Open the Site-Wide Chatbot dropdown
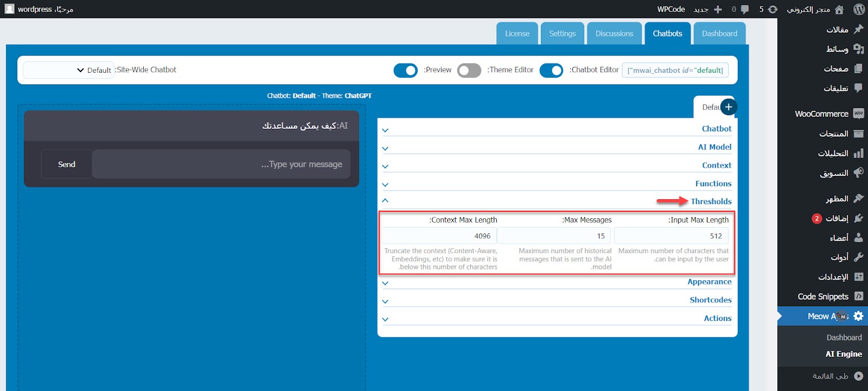The width and height of the screenshot is (868, 391). tap(68, 70)
